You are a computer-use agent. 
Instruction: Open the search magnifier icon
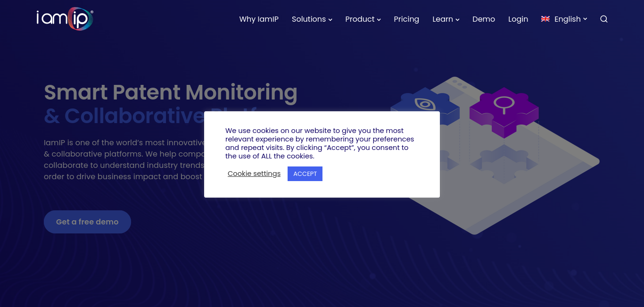click(604, 19)
